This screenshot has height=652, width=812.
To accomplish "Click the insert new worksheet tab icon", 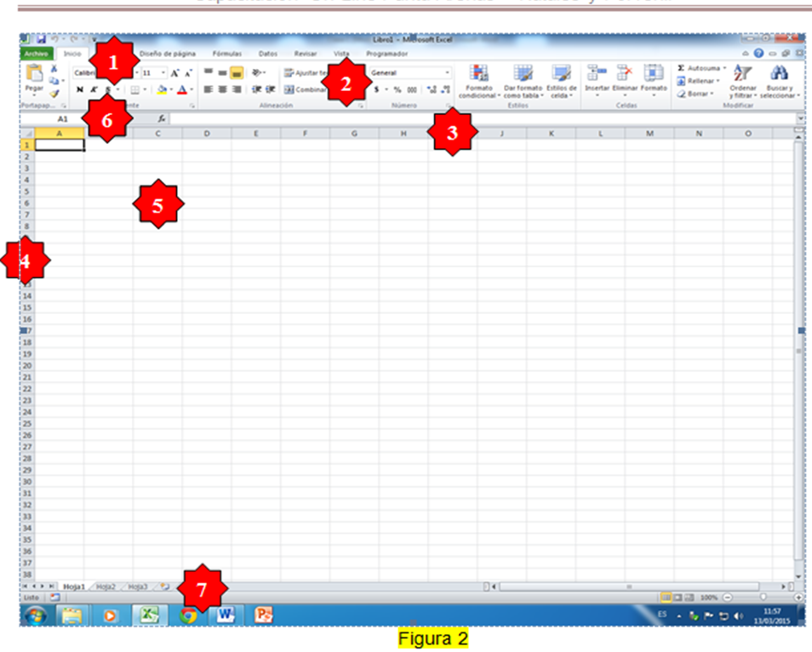I will click(164, 586).
